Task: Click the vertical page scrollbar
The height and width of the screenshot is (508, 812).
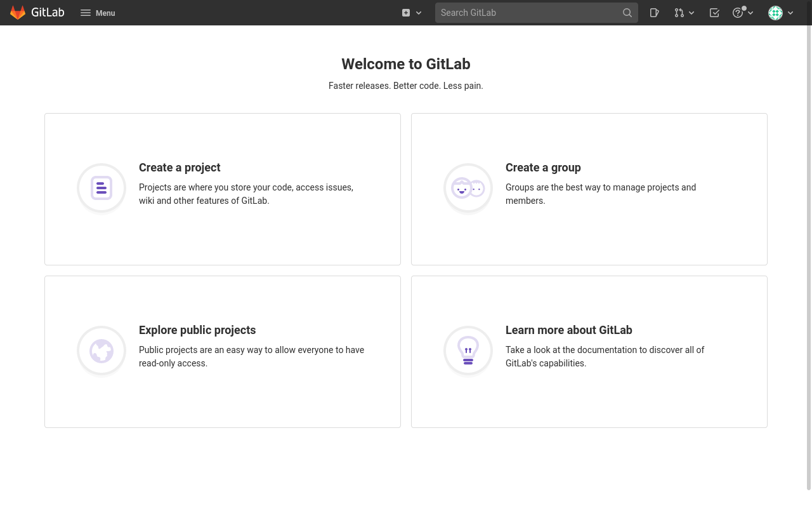Action: 809,254
